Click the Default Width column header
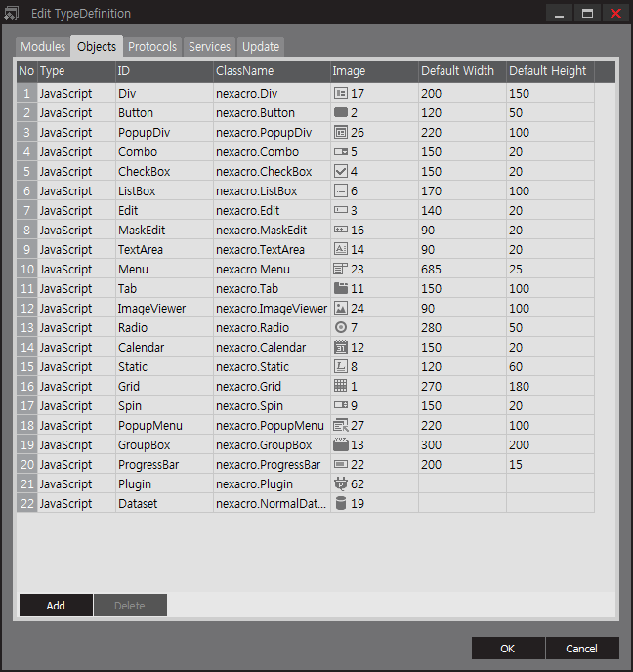The width and height of the screenshot is (633, 672). coord(462,71)
